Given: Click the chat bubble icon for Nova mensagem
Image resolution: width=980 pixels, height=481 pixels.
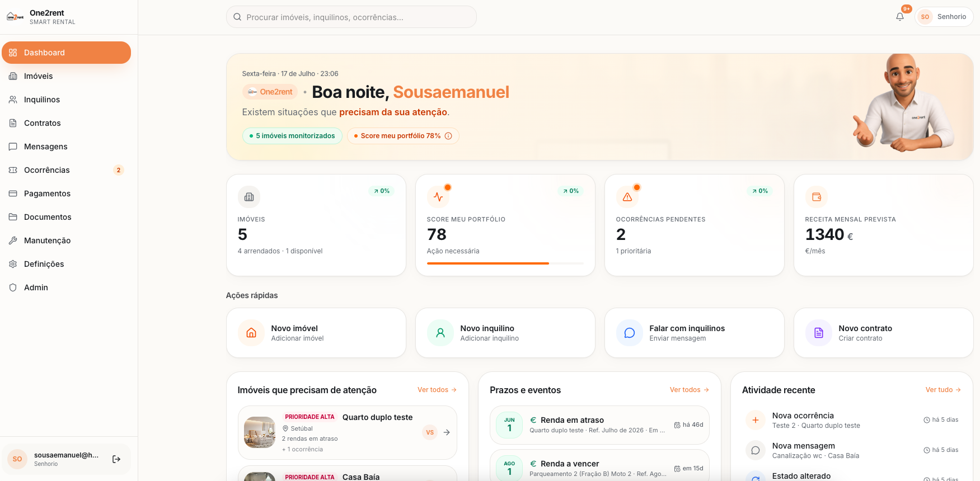Looking at the screenshot, I should coord(756,450).
